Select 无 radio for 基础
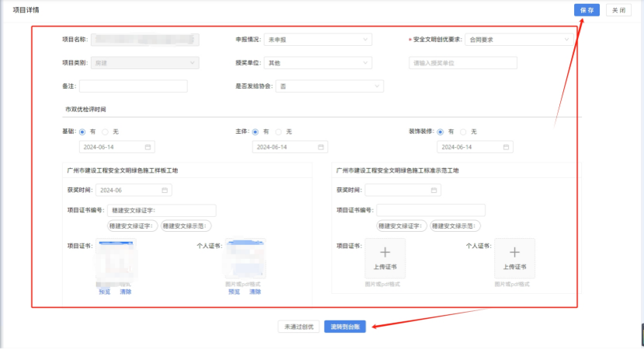 pyautogui.click(x=106, y=131)
